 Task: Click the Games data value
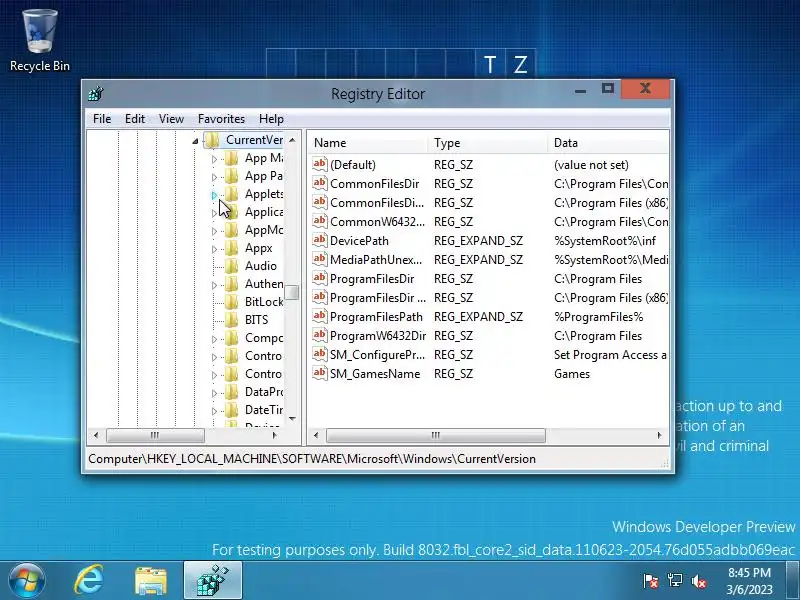[572, 374]
